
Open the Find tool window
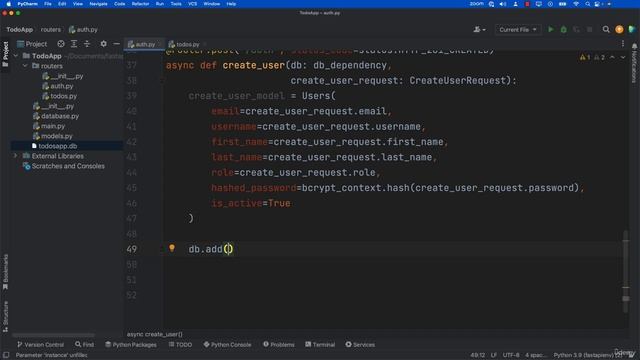[x=84, y=344]
